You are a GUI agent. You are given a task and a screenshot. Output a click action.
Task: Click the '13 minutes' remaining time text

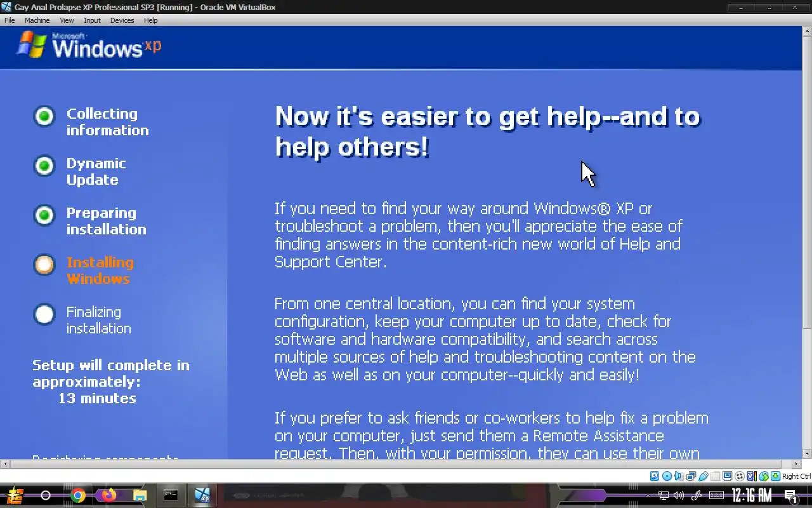click(x=97, y=398)
